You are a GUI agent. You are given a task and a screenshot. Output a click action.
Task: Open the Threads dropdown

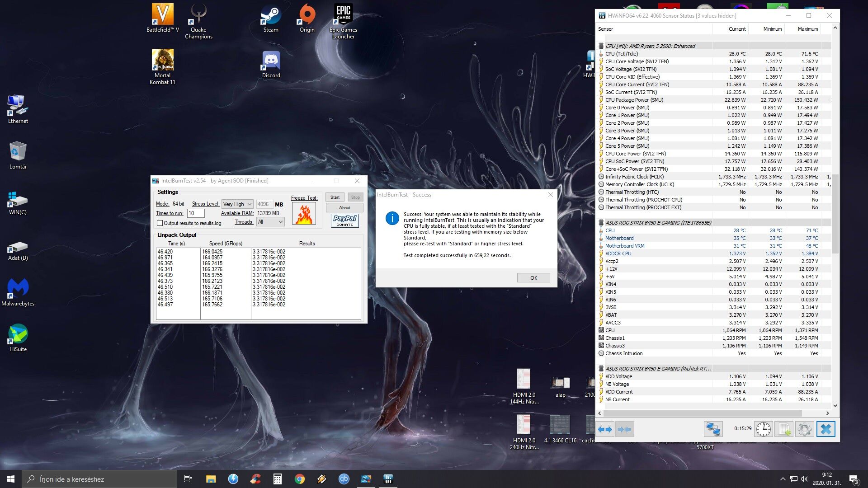point(270,222)
